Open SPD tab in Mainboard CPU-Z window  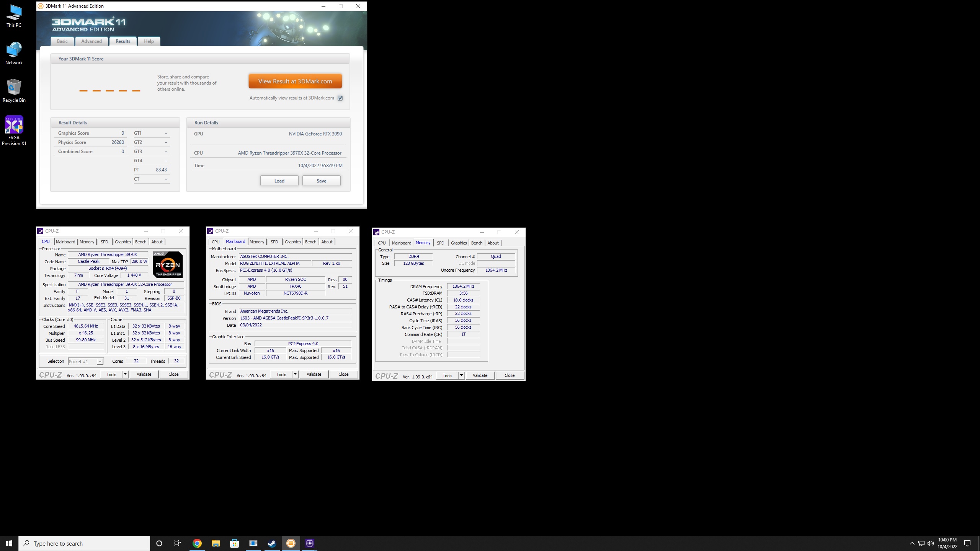click(274, 242)
